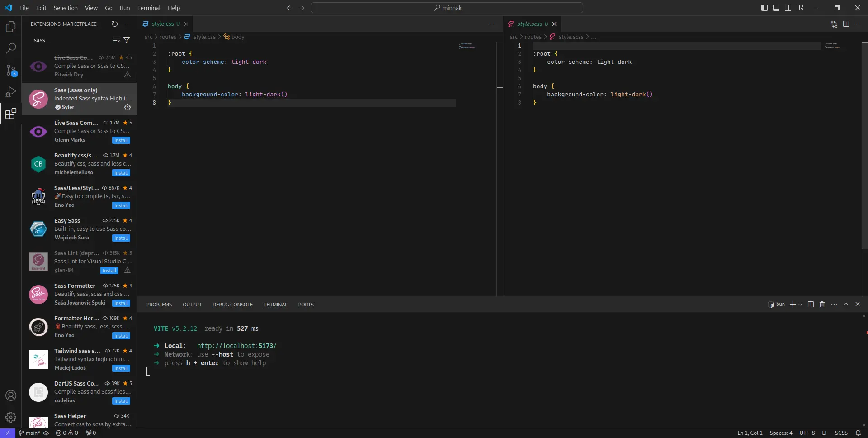Show errors and warnings count

[x=67, y=433]
